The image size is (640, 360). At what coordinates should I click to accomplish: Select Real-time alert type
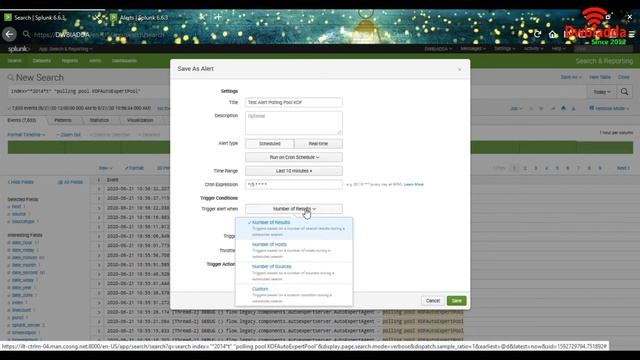[x=318, y=144]
